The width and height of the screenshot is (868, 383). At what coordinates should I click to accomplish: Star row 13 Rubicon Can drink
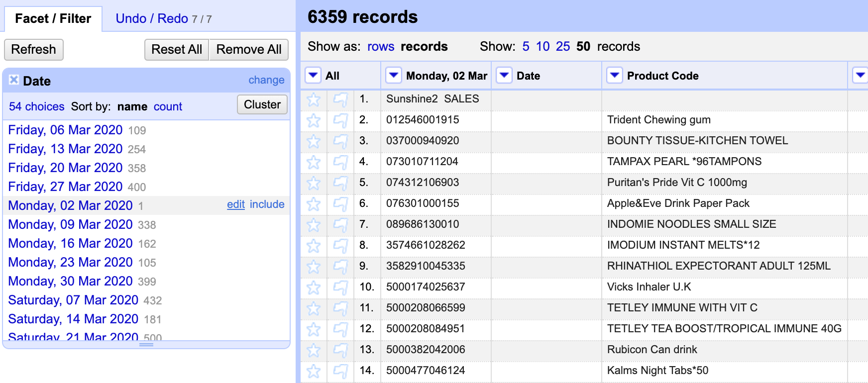314,350
